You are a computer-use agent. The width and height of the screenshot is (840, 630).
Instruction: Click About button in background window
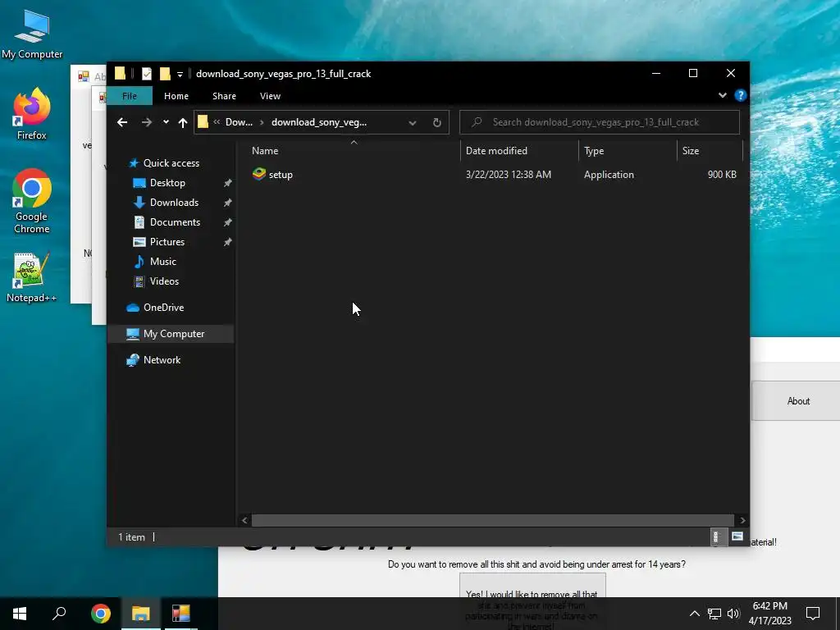[797, 401]
